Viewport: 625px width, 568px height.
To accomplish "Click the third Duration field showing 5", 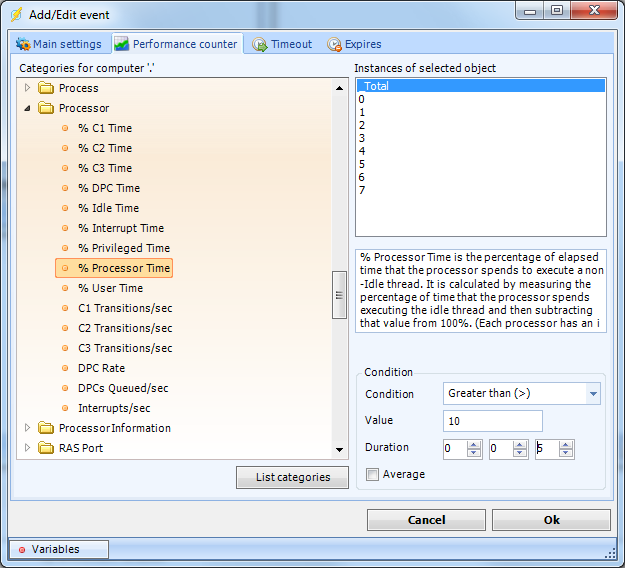I will [547, 449].
